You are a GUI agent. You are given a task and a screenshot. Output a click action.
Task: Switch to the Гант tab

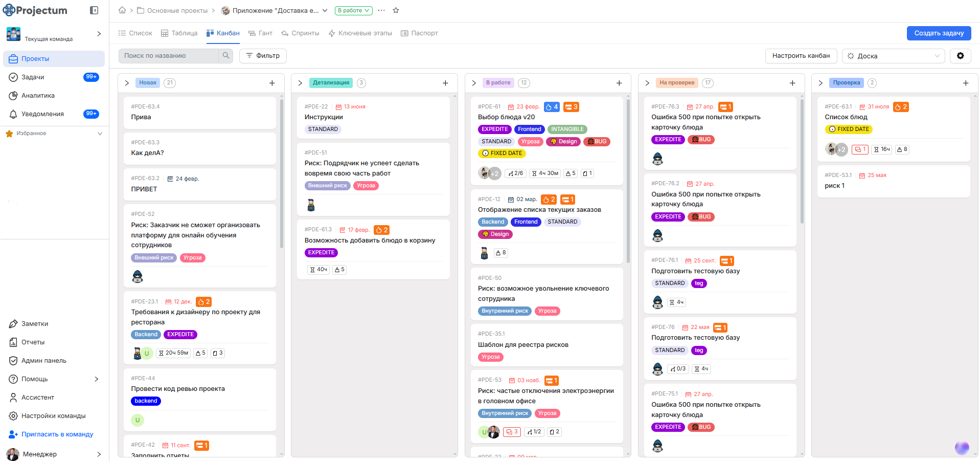tap(261, 33)
